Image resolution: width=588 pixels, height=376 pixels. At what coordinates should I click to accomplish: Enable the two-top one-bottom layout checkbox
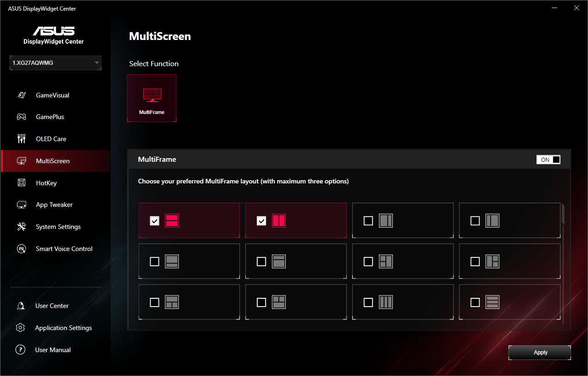pyautogui.click(x=261, y=302)
